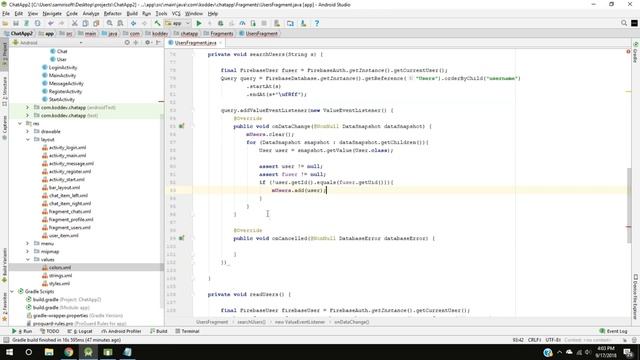640x360 pixels.
Task: Click the Project panel hide icon
Action: (158, 42)
